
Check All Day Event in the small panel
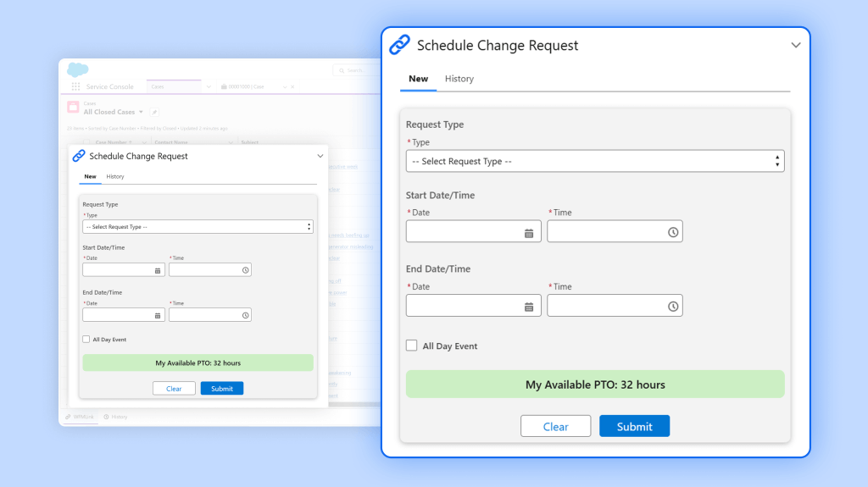pos(86,339)
